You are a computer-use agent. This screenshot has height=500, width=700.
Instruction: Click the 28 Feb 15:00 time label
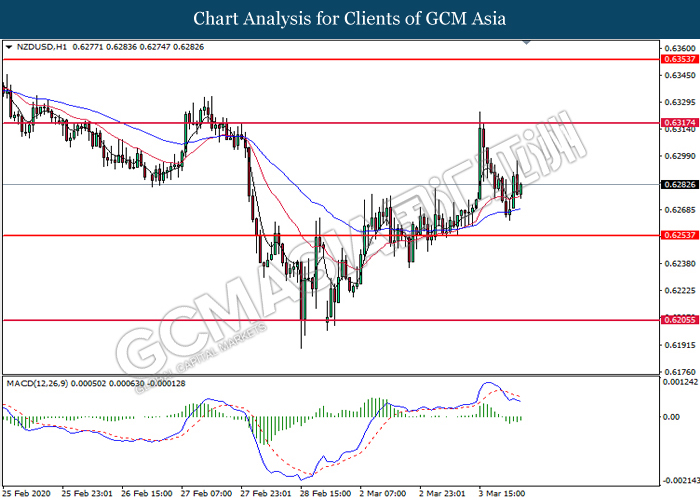[325, 493]
